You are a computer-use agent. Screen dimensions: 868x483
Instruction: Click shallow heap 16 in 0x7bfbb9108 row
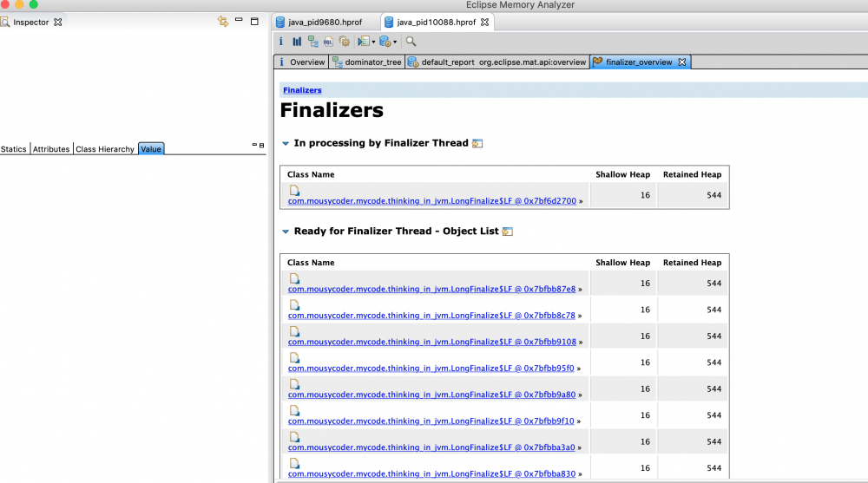pos(646,336)
